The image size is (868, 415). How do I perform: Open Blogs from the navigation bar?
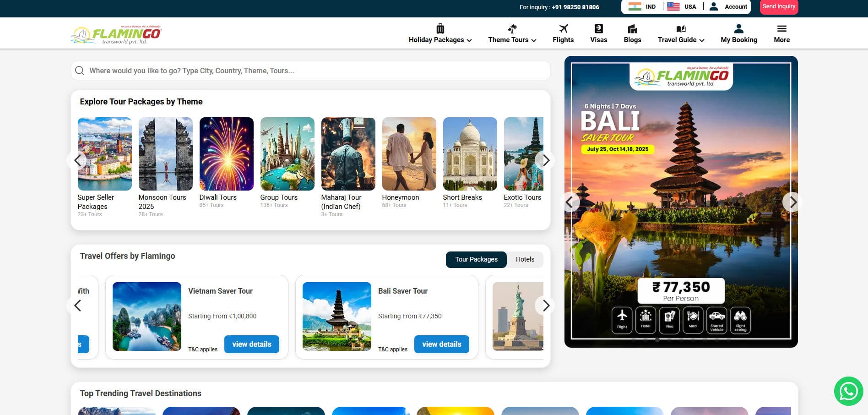point(632,33)
